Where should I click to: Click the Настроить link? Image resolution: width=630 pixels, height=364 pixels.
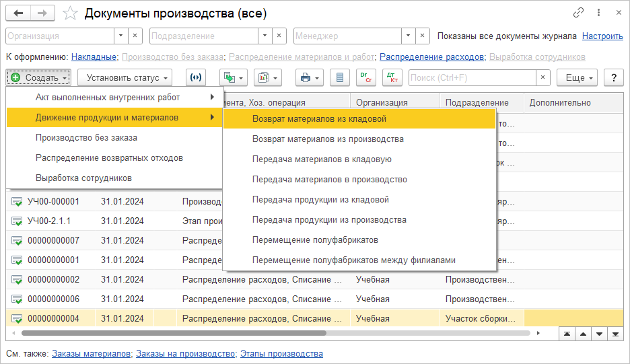click(x=602, y=36)
